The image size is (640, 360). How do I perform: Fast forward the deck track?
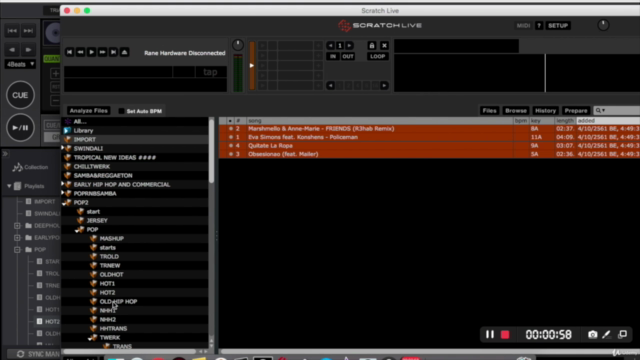coord(102,52)
